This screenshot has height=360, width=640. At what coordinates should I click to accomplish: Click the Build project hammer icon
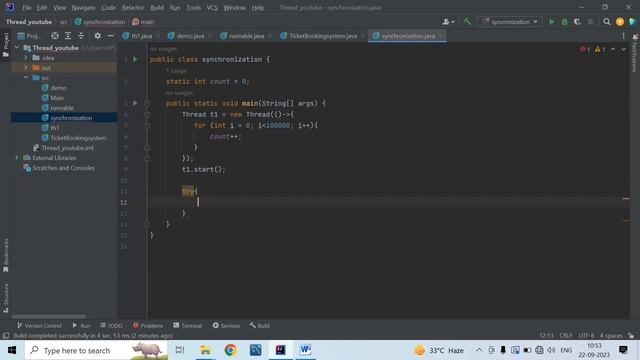point(467,22)
